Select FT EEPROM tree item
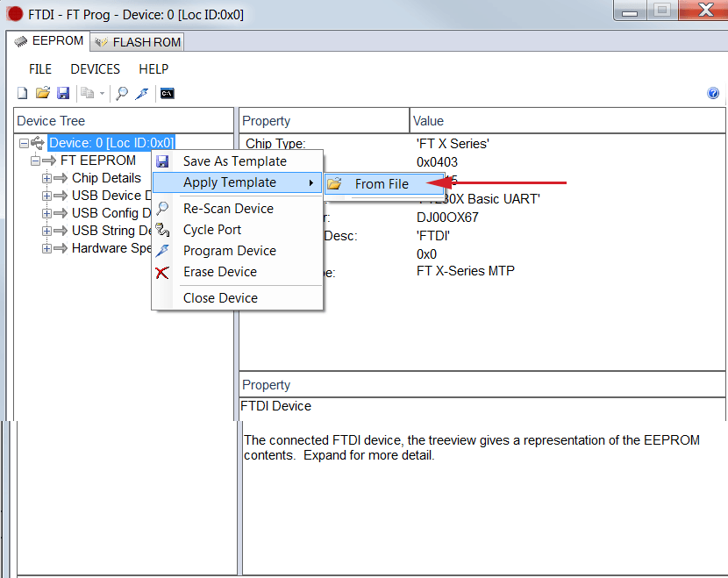The height and width of the screenshot is (578, 728). click(98, 161)
